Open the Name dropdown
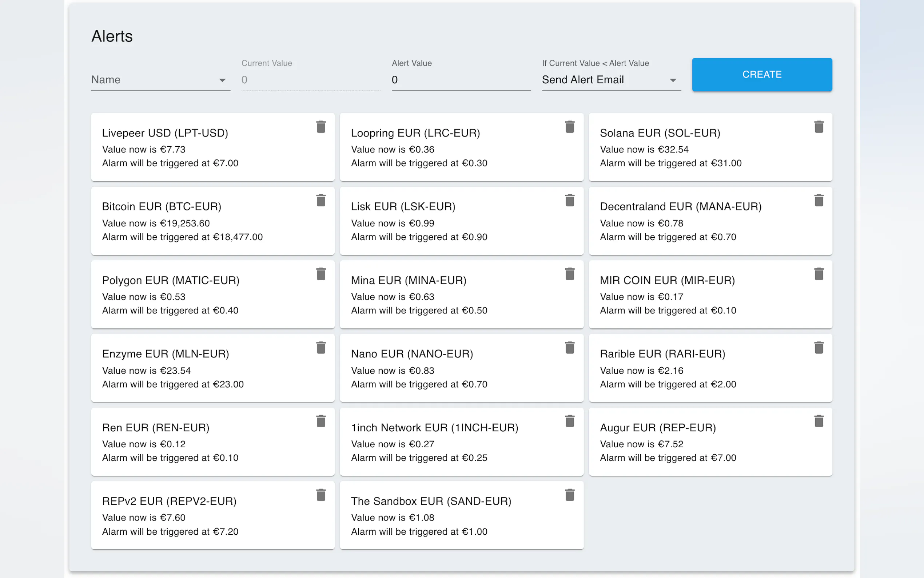The height and width of the screenshot is (578, 924). pyautogui.click(x=160, y=79)
